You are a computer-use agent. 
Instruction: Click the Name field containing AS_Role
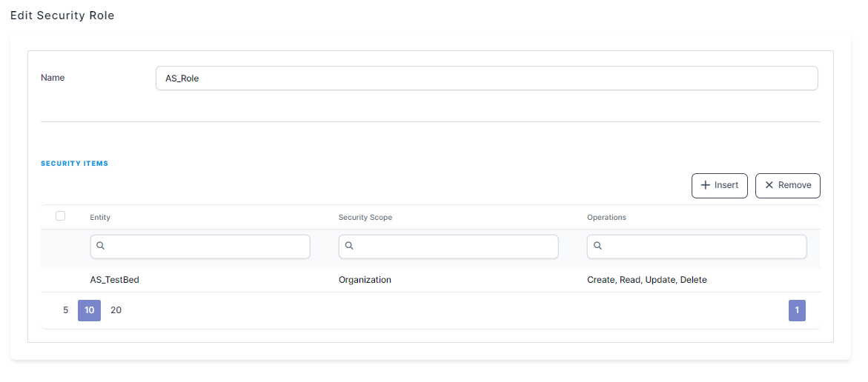486,78
